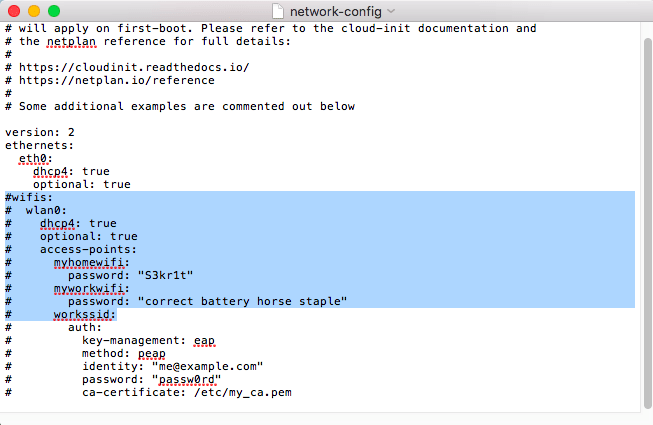Click the highlighted "#wifis:" line
Viewport: 653px width, 425px height.
pyautogui.click(x=29, y=197)
